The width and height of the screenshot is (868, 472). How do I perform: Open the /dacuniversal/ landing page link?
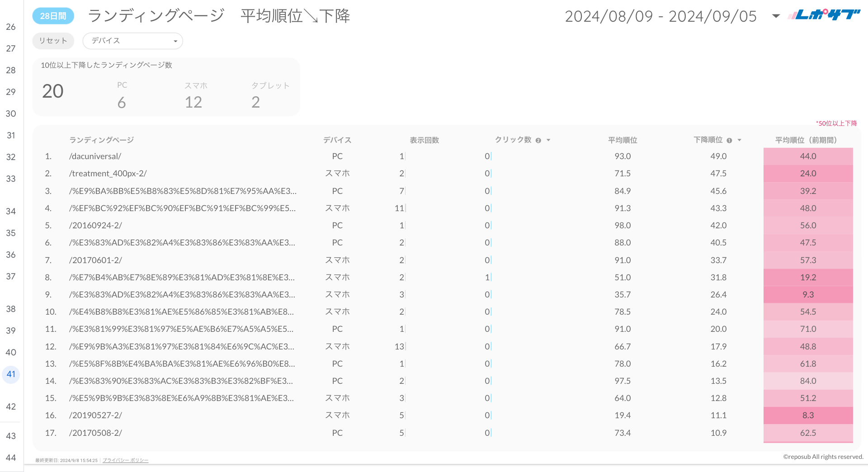(x=94, y=156)
